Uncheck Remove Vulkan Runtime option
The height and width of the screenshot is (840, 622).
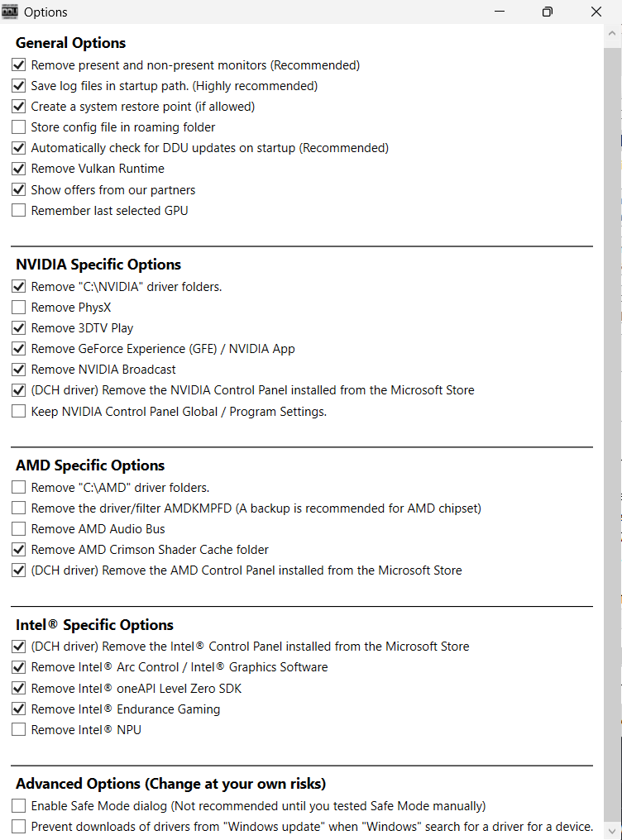click(19, 169)
